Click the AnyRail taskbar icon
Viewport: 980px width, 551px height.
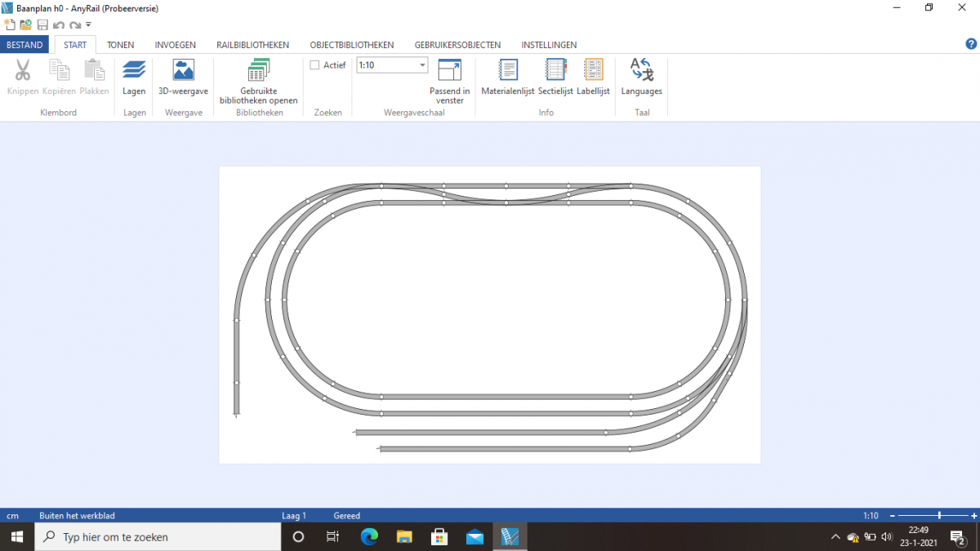point(510,536)
